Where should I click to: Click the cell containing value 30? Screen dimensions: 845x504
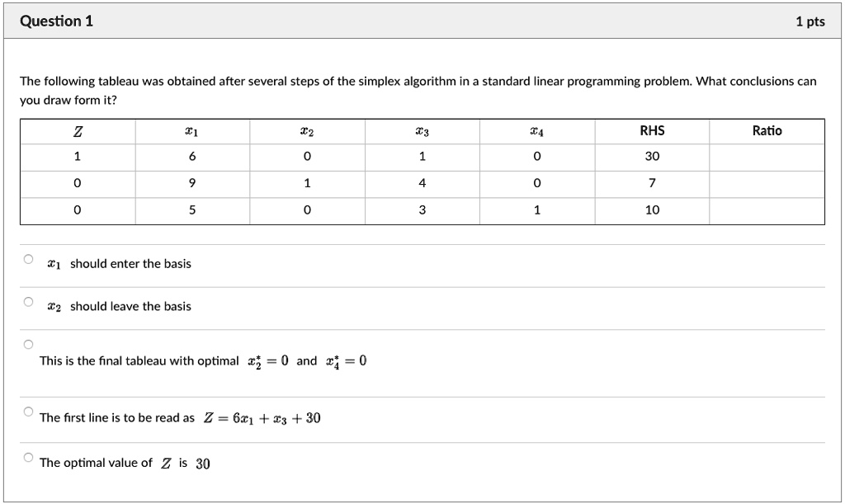click(651, 156)
